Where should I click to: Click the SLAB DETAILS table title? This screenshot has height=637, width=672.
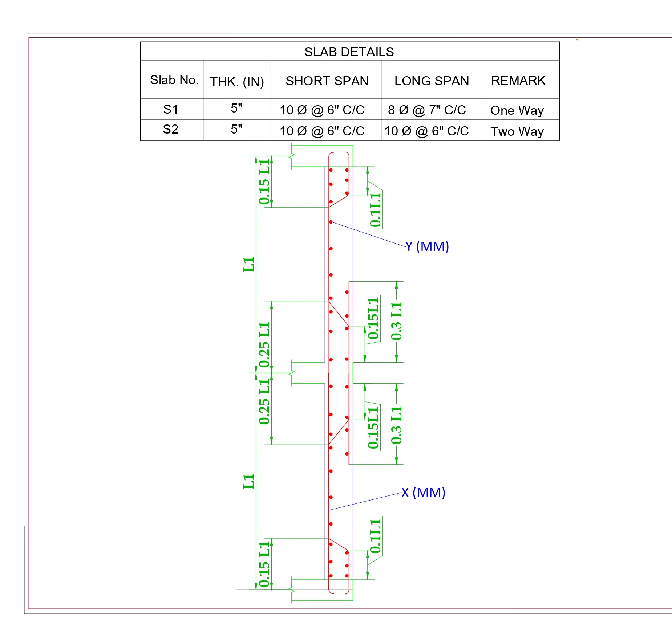tap(349, 52)
